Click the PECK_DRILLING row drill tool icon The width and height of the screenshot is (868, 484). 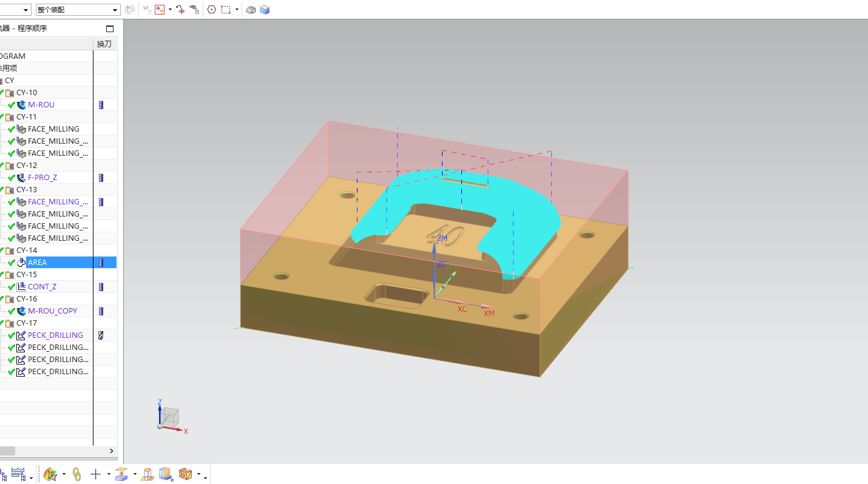coord(101,335)
